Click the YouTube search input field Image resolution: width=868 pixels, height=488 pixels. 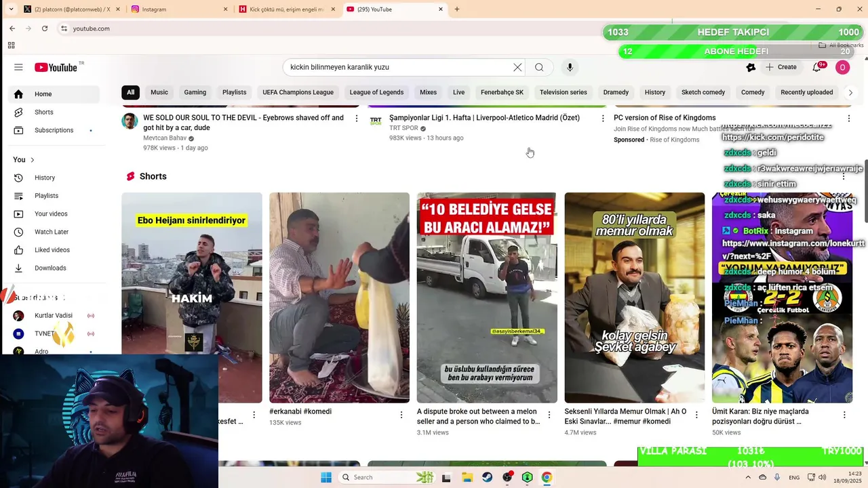399,67
